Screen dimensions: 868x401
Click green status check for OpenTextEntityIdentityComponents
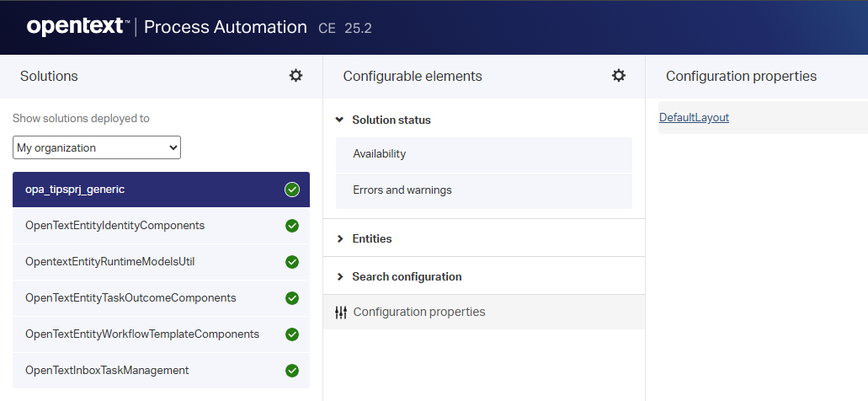click(x=292, y=226)
